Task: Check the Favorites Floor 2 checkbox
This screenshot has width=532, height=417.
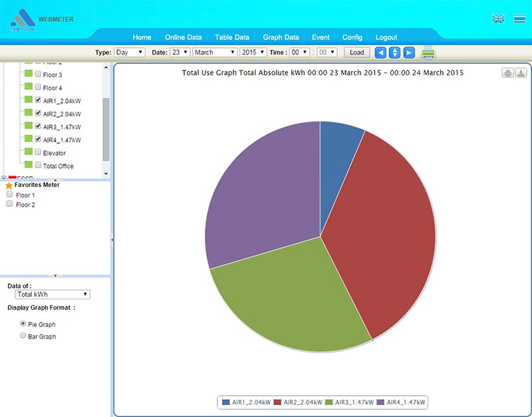Action: [x=9, y=204]
